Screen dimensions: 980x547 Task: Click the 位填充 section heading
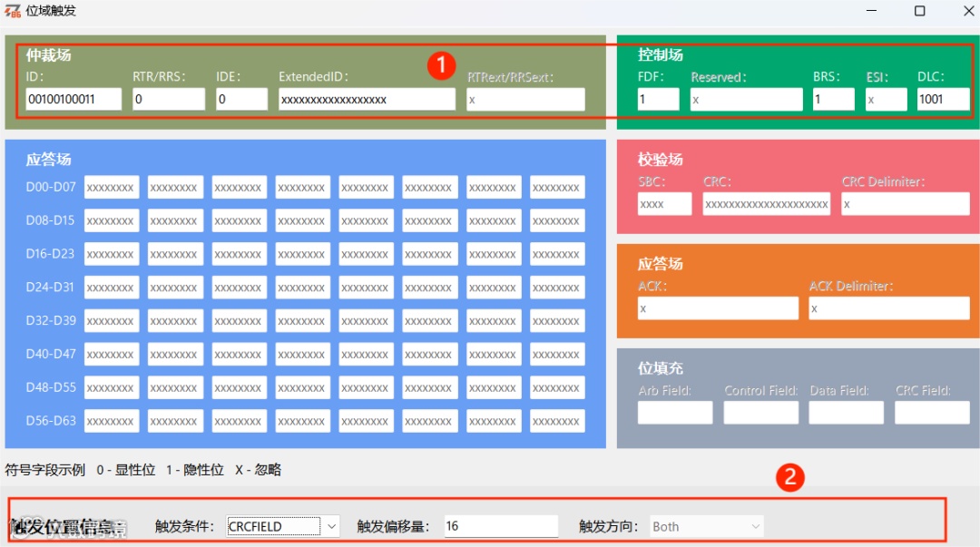pyautogui.click(x=660, y=368)
